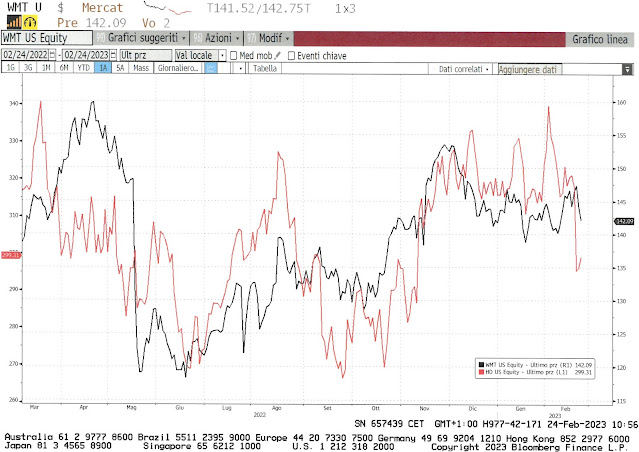Expand the Val locale currency dropdown arrow
Screen dimensions: 639x452
[x=223, y=55]
